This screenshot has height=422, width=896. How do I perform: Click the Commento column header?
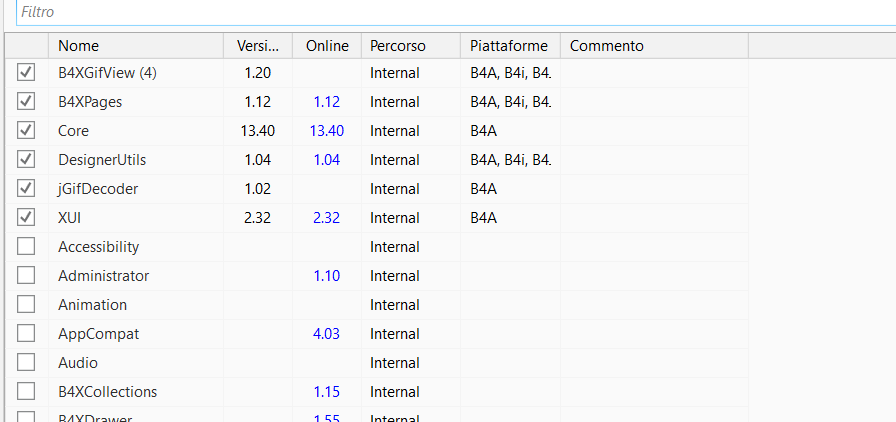pyautogui.click(x=654, y=46)
